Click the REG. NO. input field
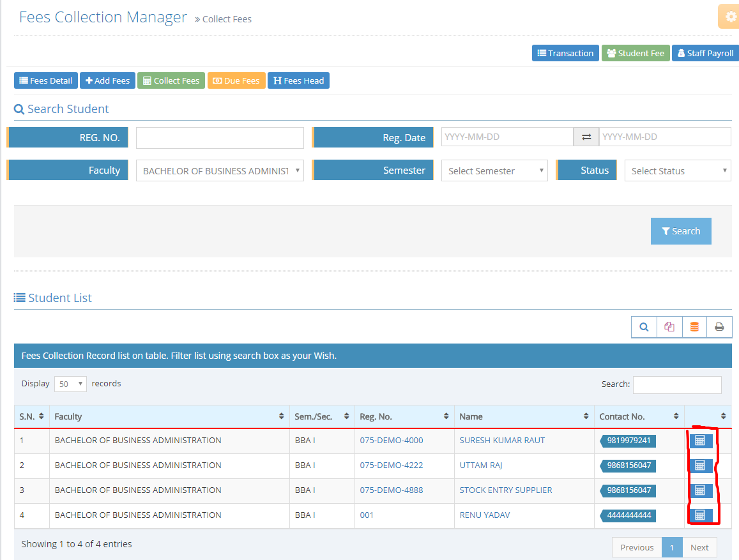 (x=220, y=138)
